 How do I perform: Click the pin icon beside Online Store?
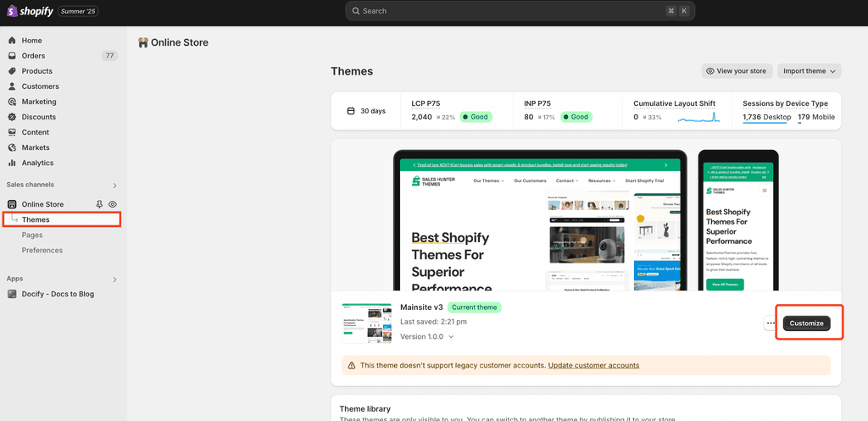tap(100, 204)
